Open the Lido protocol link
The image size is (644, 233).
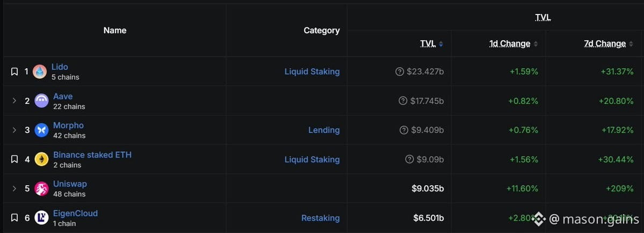[60, 67]
